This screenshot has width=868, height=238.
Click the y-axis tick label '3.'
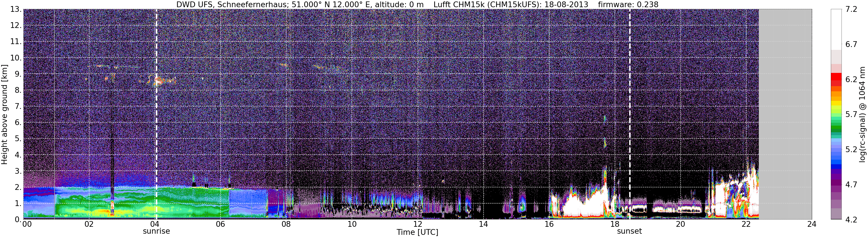[x=18, y=171]
